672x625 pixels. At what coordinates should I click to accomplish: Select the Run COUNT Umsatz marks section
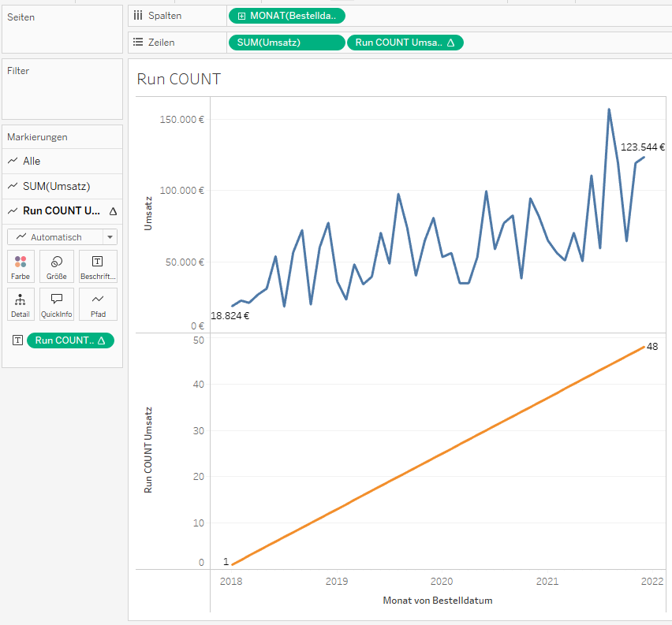pos(62,210)
